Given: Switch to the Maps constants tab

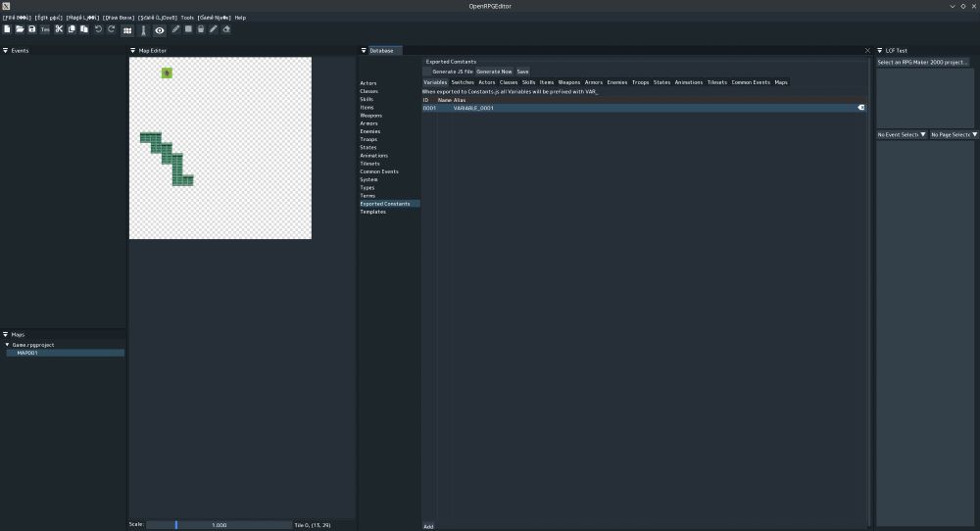Looking at the screenshot, I should (x=781, y=82).
